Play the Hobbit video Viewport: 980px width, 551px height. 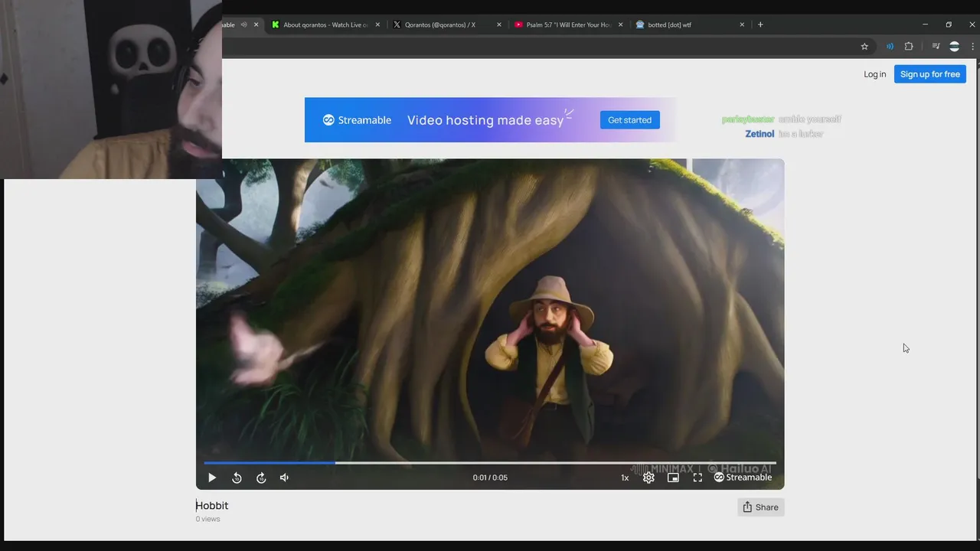tap(212, 478)
